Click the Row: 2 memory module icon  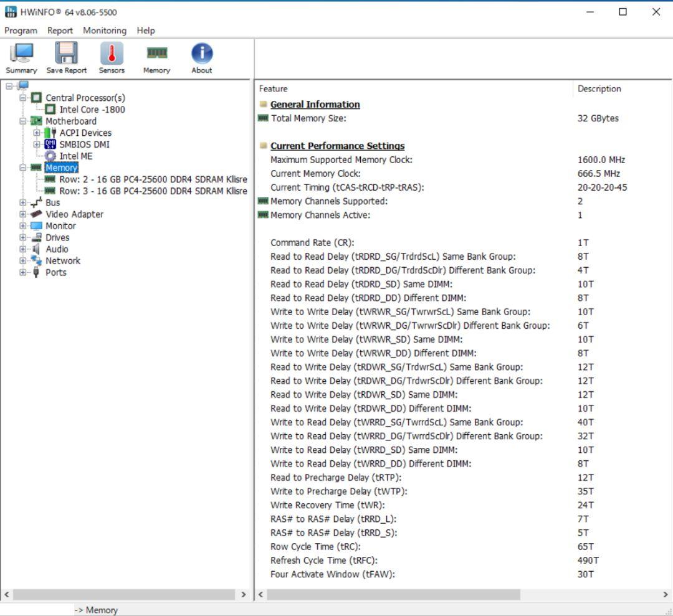pos(50,179)
